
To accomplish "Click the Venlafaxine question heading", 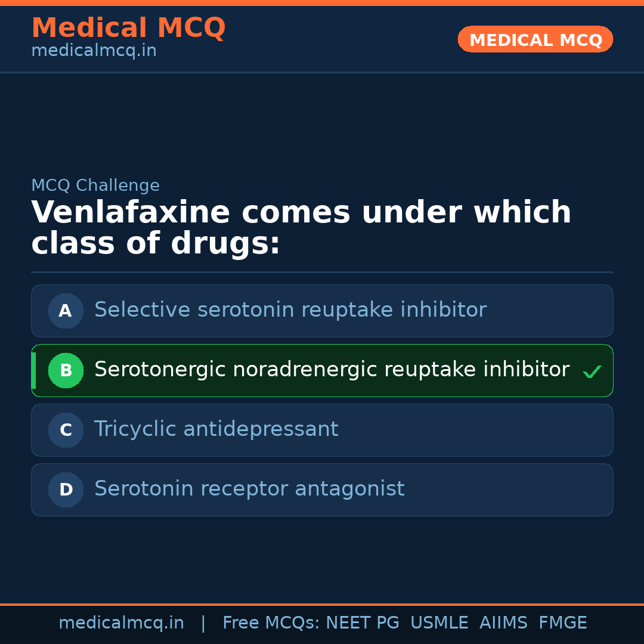I will (x=301, y=228).
